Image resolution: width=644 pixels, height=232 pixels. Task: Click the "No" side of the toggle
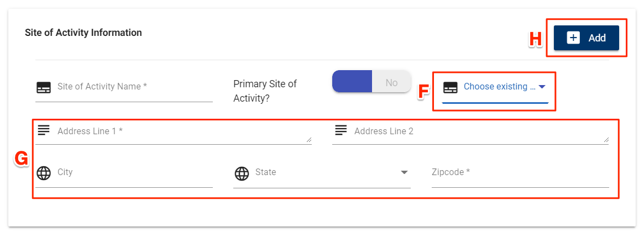(x=391, y=82)
